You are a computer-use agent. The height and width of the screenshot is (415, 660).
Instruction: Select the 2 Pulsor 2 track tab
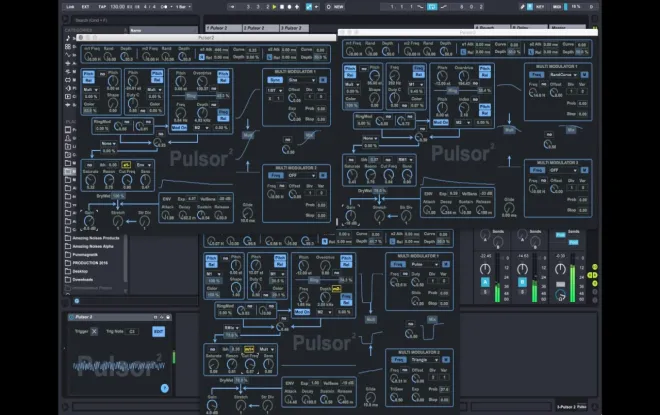point(261,28)
